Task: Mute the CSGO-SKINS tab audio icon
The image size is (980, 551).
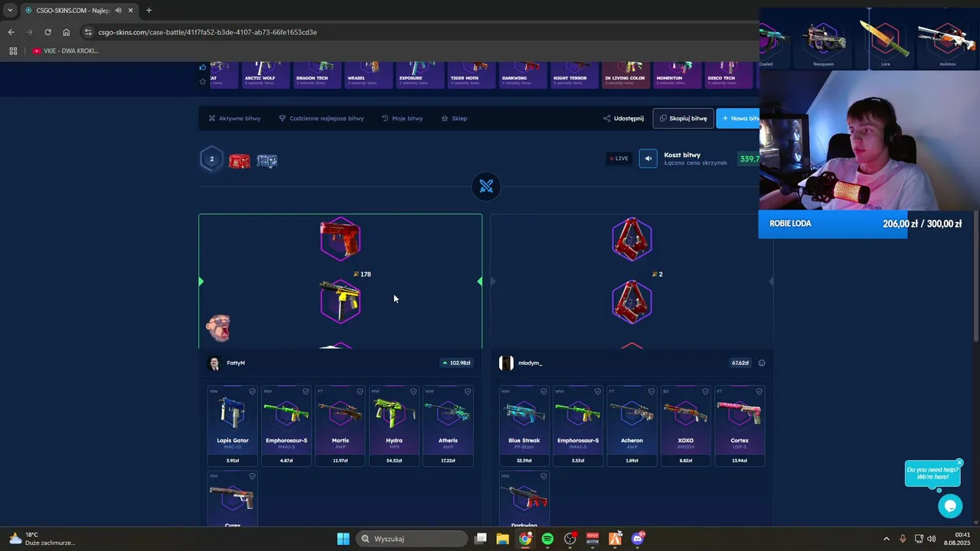Action: pyautogui.click(x=119, y=11)
